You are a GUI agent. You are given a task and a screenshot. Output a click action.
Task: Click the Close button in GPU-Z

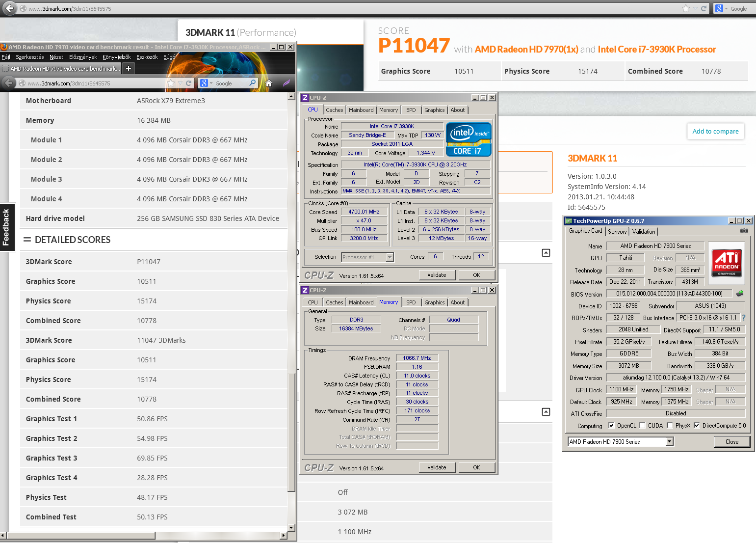[x=732, y=442]
